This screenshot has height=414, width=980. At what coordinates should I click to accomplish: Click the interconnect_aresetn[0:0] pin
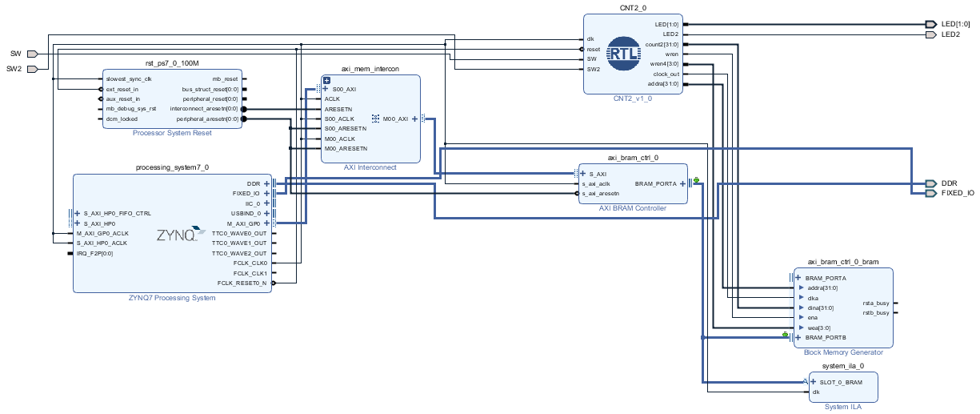(x=204, y=108)
